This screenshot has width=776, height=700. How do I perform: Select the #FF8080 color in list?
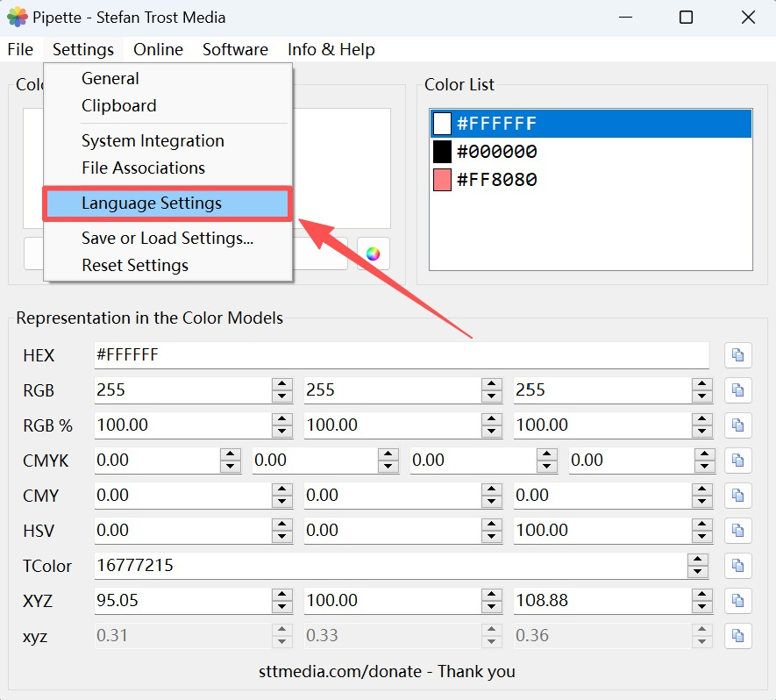496,180
